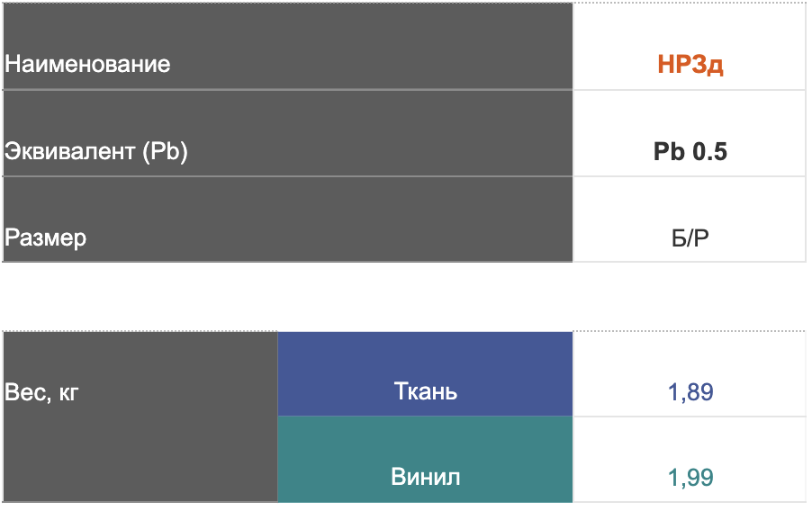Image resolution: width=812 pixels, height=511 pixels.
Task: Click the 1,89 fabric weight value
Action: pyautogui.click(x=690, y=392)
